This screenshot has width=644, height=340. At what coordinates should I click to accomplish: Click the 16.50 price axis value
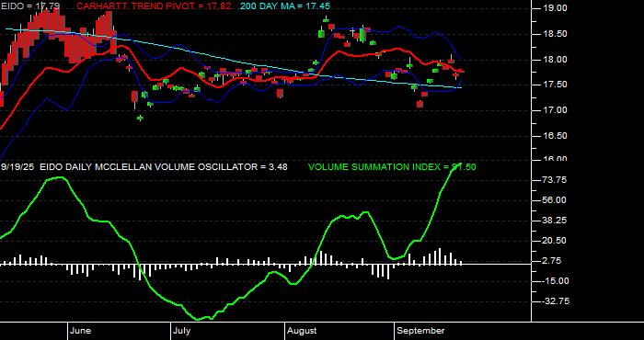click(x=556, y=136)
